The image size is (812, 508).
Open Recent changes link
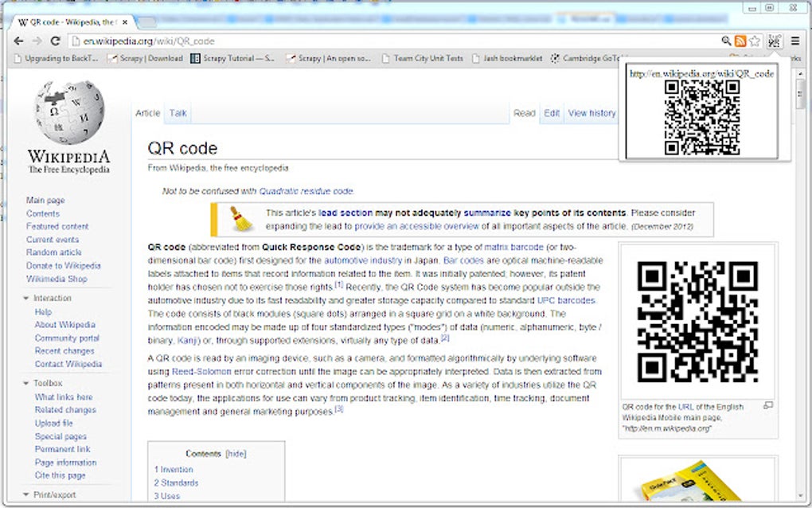click(64, 351)
